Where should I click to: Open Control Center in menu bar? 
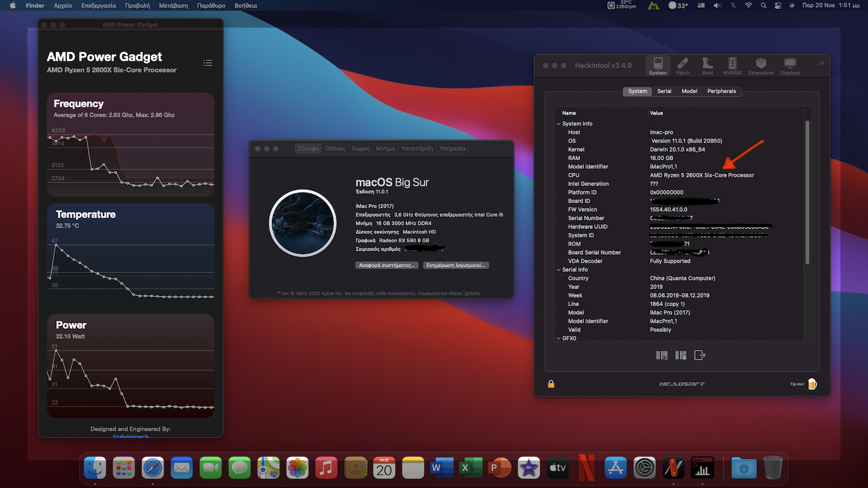pos(778,5)
